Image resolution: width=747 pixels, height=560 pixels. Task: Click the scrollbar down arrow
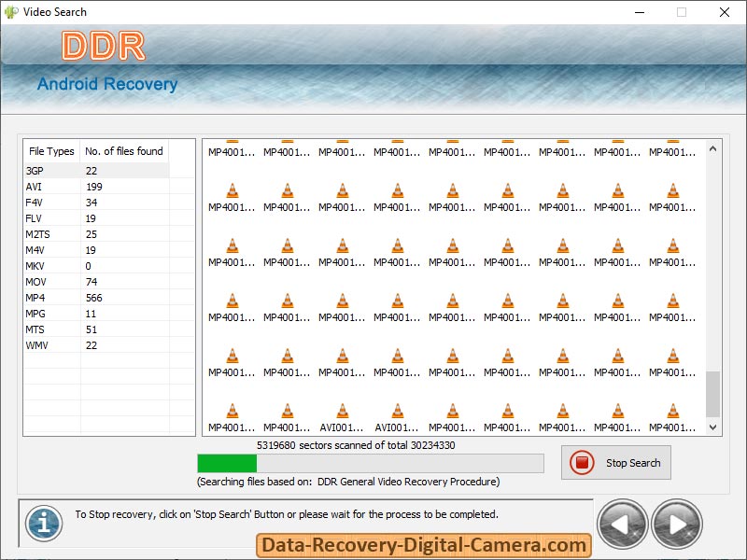(x=712, y=427)
